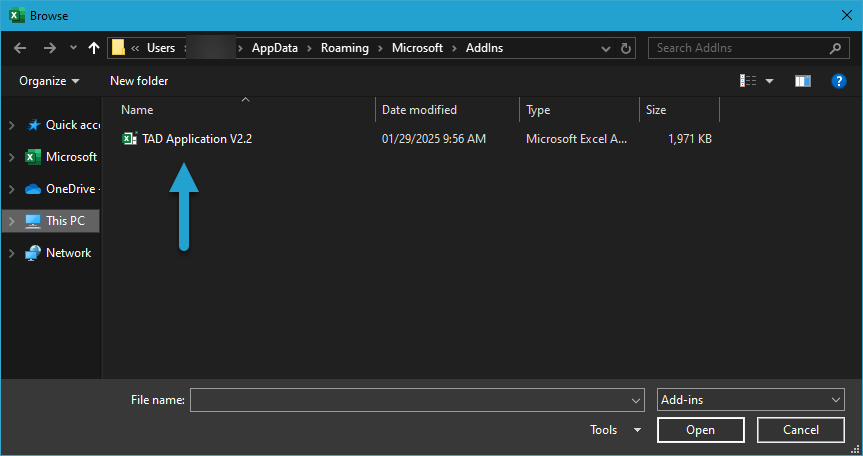Expand Network tree node
Image resolution: width=863 pixels, height=456 pixels.
point(12,253)
